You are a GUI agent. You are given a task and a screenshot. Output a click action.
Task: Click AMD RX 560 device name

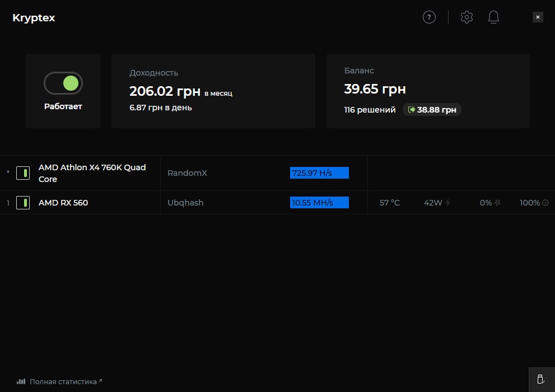pyautogui.click(x=63, y=203)
